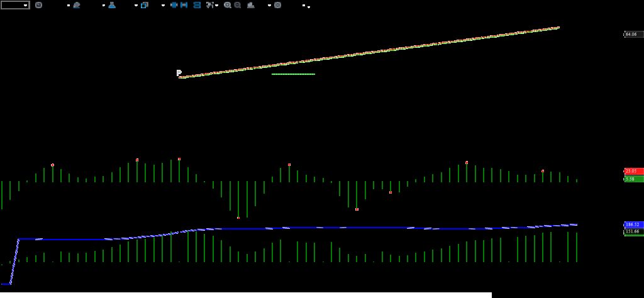Click the flask studies icon

(x=112, y=5)
